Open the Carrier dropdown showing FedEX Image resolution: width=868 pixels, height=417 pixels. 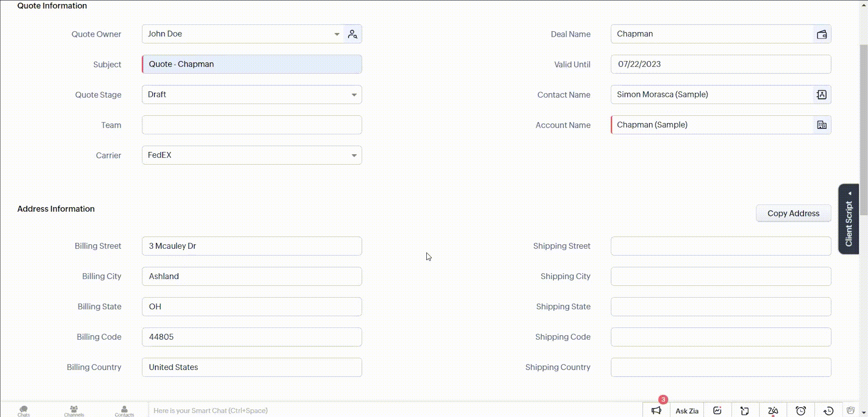point(354,156)
